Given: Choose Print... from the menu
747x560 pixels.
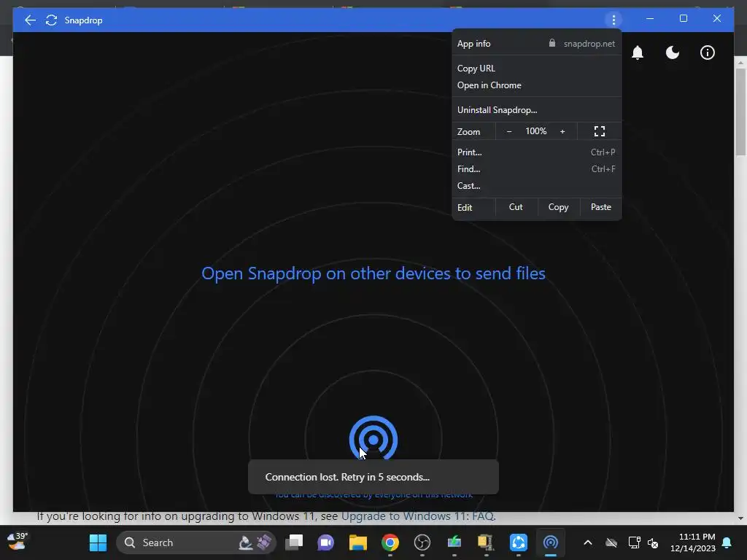Looking at the screenshot, I should point(537,152).
